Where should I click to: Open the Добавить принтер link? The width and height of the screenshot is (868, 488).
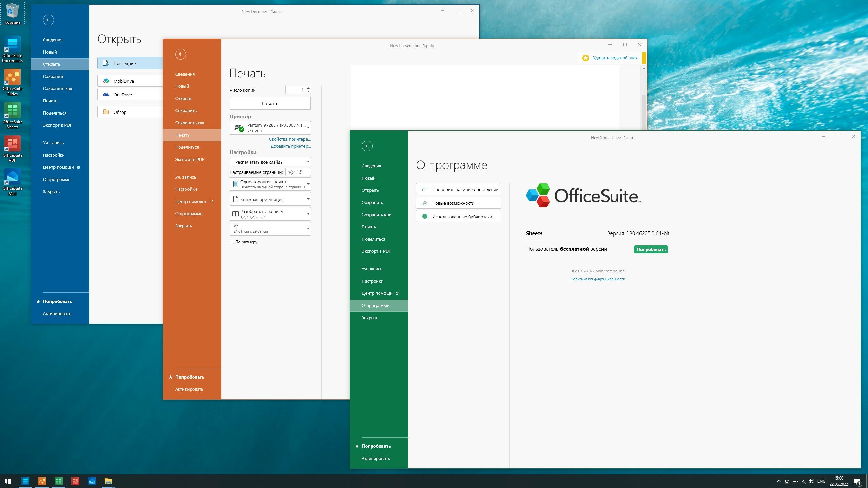(291, 146)
